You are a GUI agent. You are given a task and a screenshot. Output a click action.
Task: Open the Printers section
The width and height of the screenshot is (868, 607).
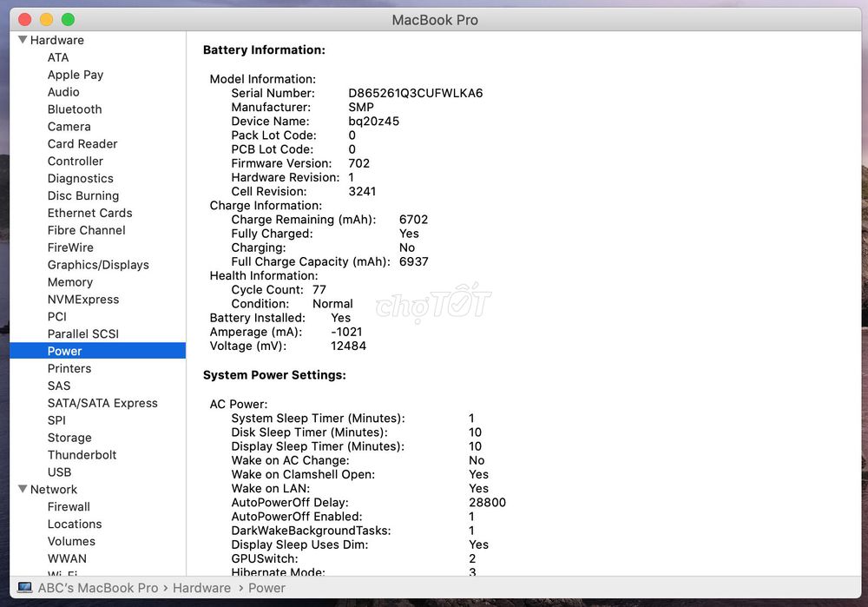[x=69, y=368]
